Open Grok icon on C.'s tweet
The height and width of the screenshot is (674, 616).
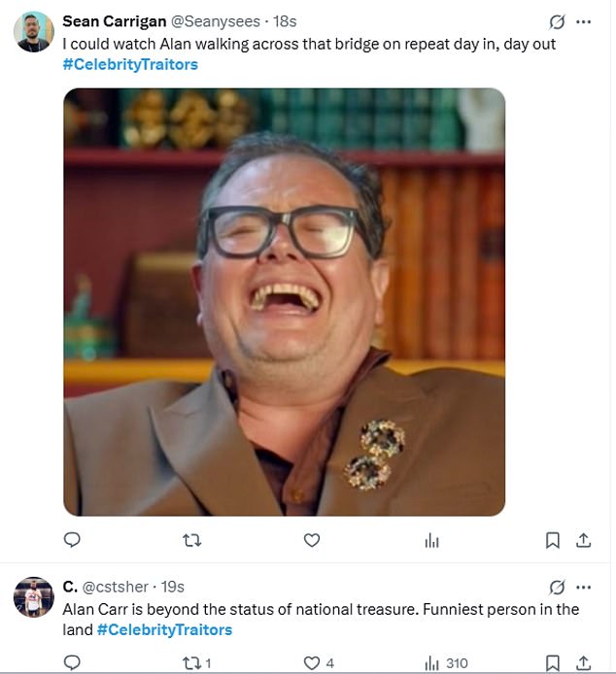pyautogui.click(x=557, y=587)
